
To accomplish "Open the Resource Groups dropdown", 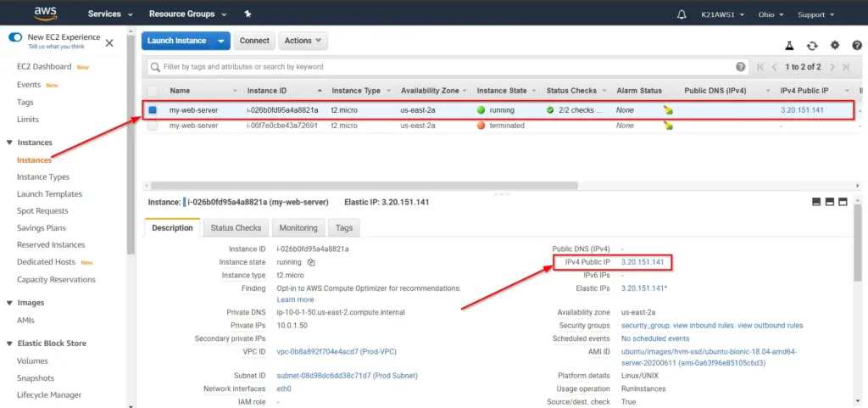I will point(187,14).
